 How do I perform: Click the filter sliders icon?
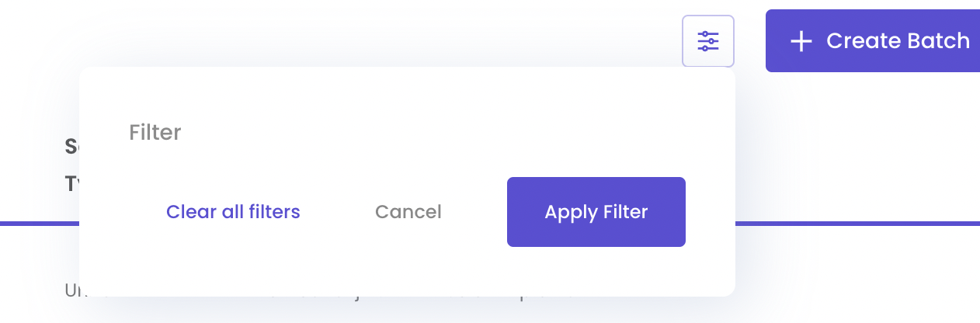coord(708,41)
